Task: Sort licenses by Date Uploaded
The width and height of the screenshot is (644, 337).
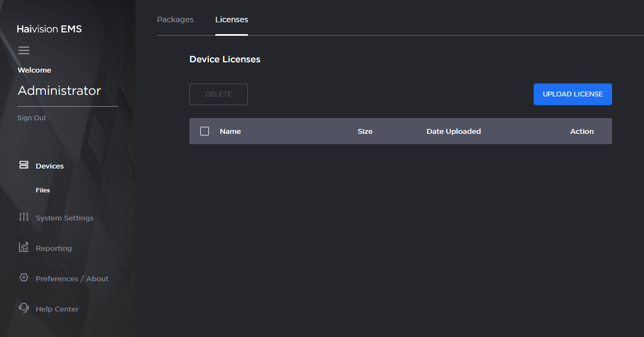Action: (454, 131)
